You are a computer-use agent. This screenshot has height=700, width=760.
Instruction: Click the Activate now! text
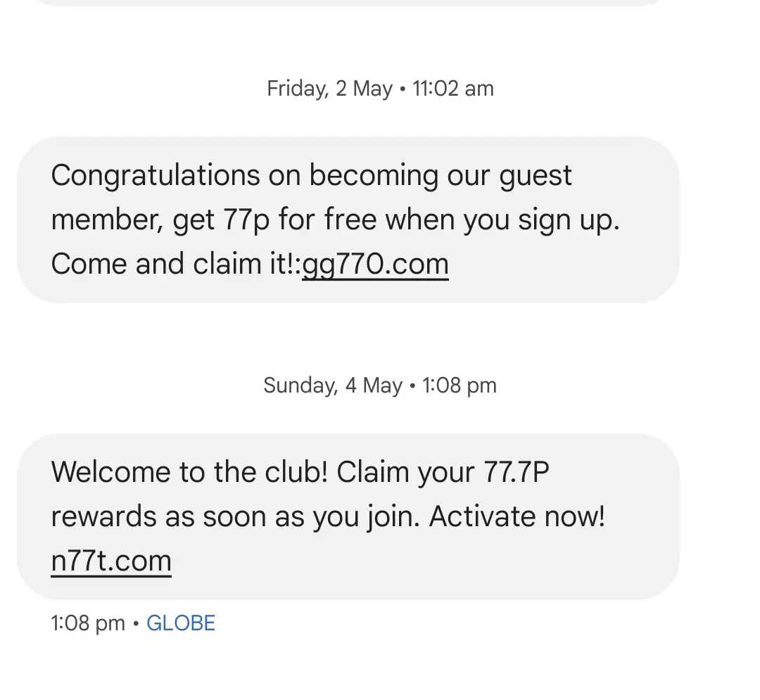(x=517, y=516)
